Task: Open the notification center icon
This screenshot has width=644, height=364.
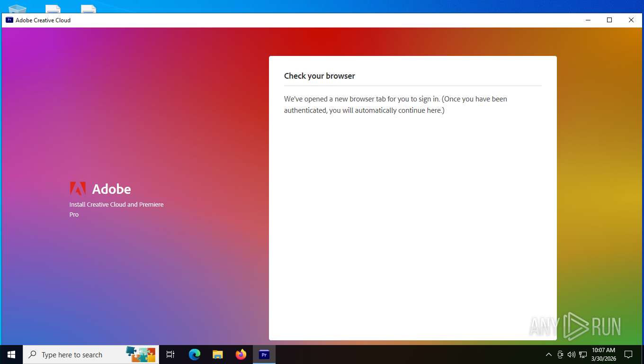Action: click(x=628, y=355)
